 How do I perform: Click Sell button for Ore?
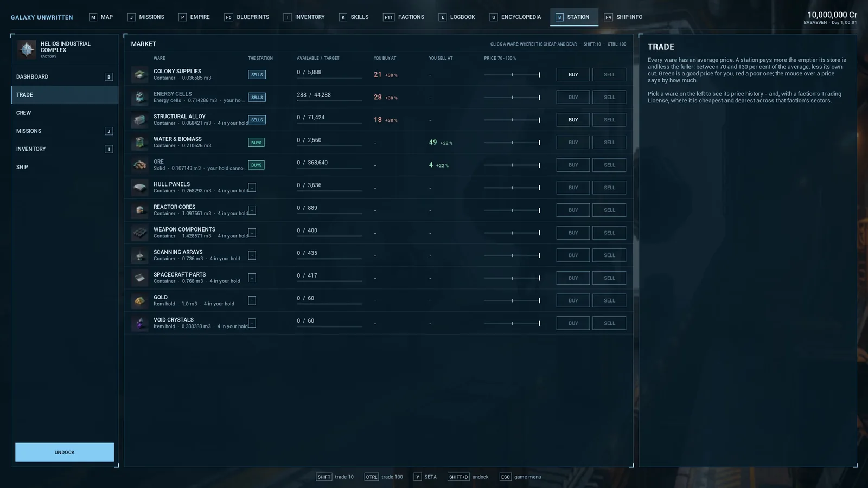(609, 165)
